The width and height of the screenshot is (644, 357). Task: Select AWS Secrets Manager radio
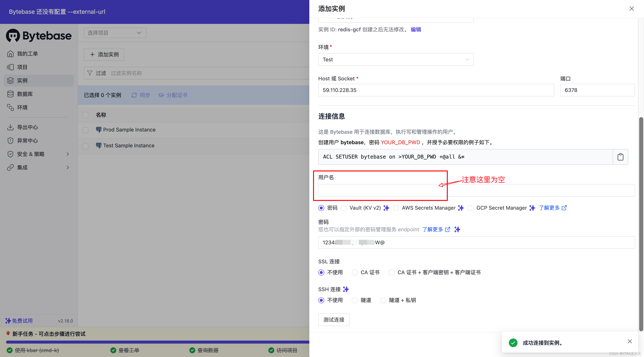(396, 208)
